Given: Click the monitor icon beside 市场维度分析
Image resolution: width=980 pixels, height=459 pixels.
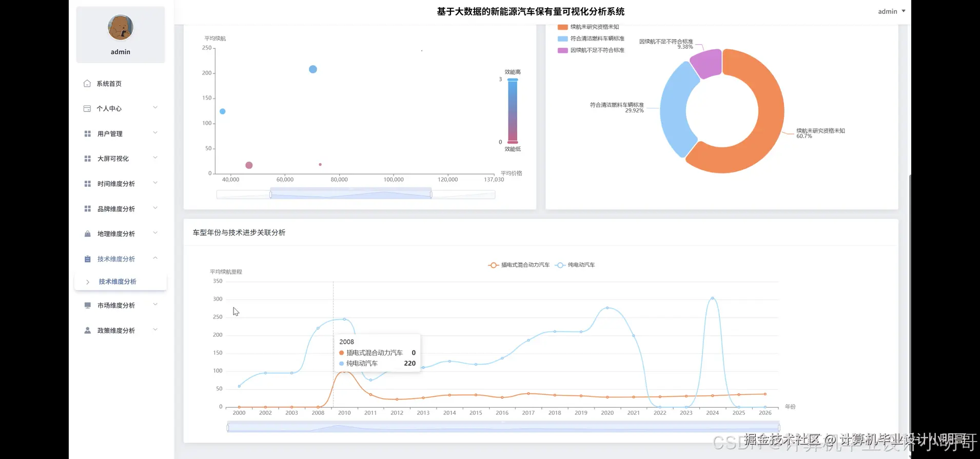Looking at the screenshot, I should [x=88, y=305].
